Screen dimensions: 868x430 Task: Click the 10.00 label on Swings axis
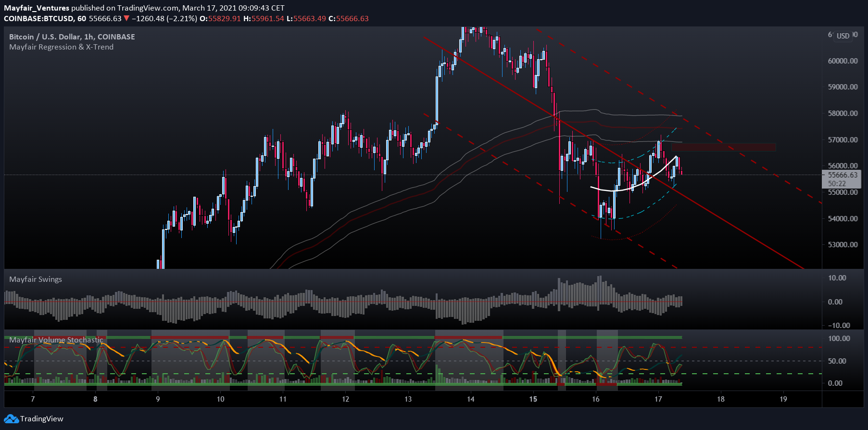pyautogui.click(x=837, y=278)
